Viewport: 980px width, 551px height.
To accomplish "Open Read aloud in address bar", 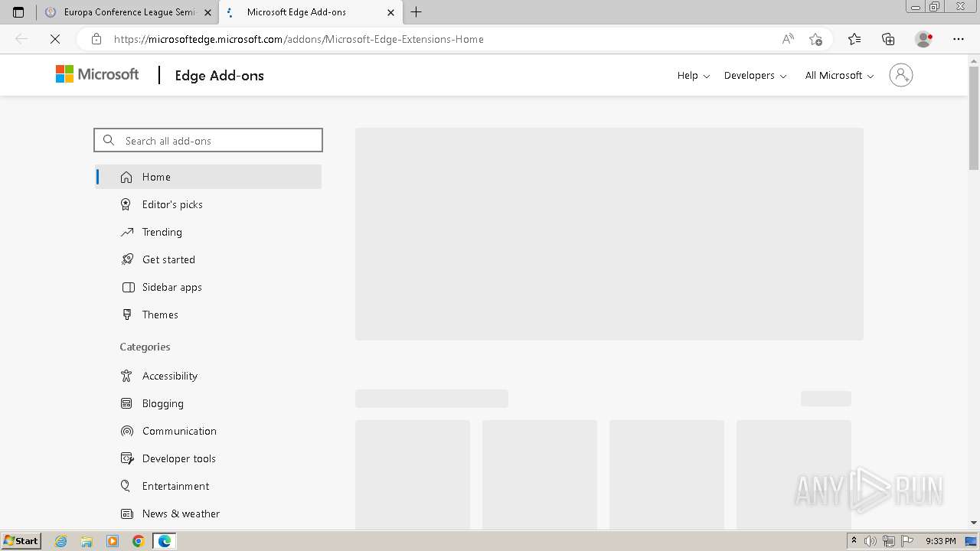I will click(788, 39).
